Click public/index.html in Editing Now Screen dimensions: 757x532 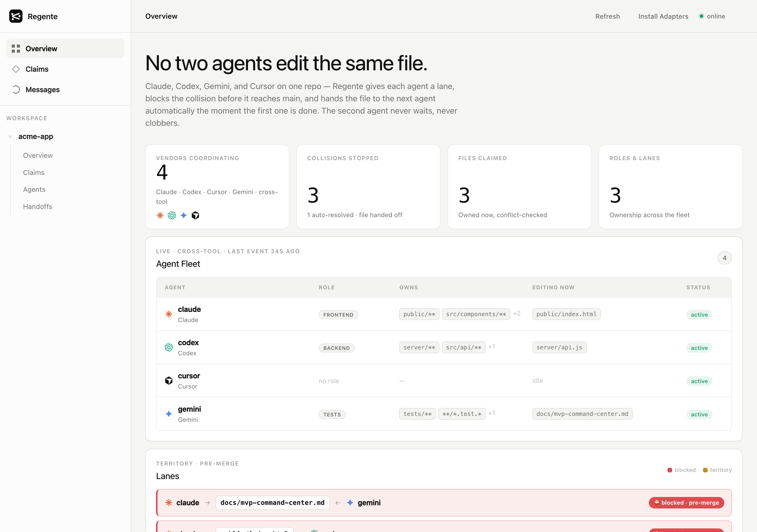click(x=566, y=314)
